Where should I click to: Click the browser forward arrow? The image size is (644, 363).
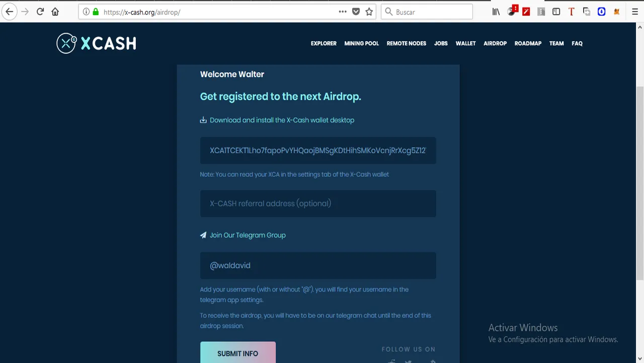tap(25, 12)
